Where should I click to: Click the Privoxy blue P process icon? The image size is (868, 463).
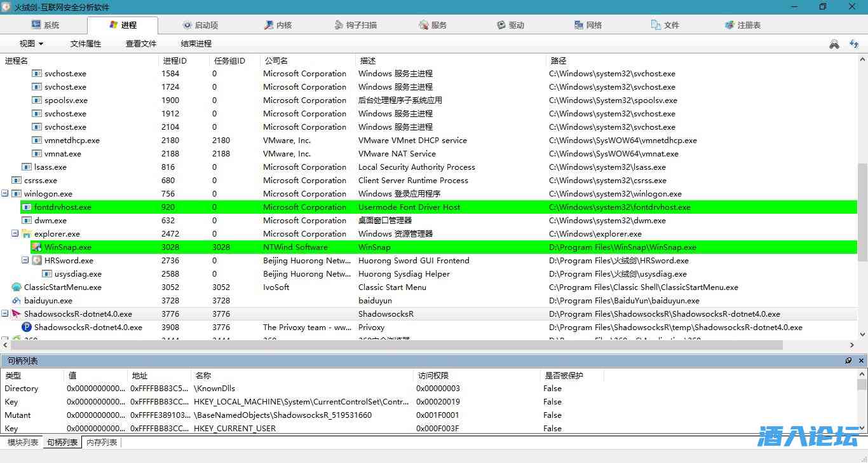tap(27, 328)
